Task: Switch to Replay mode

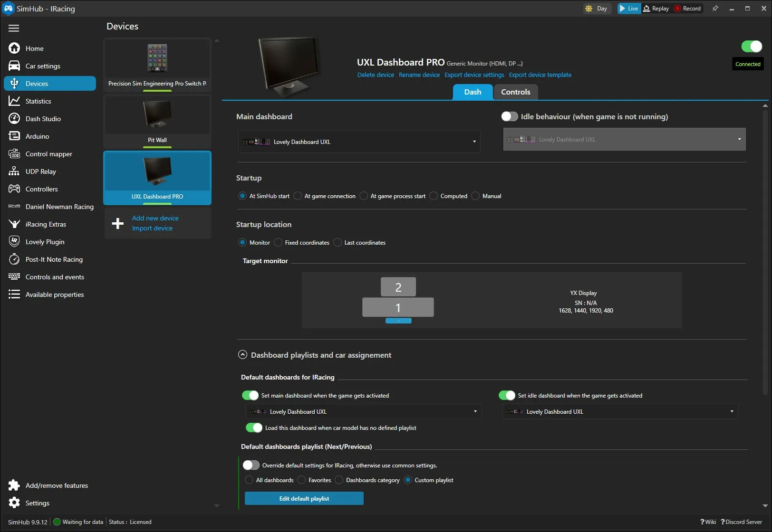Action: coord(656,9)
